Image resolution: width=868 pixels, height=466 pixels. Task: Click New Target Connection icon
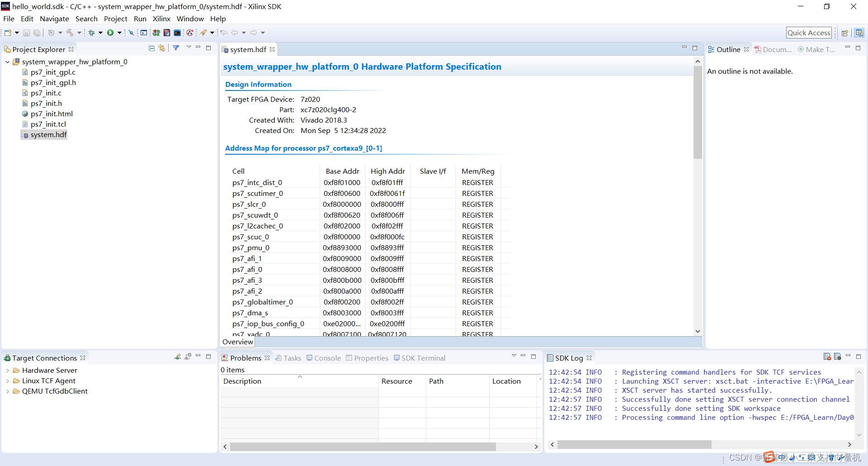[x=178, y=357]
